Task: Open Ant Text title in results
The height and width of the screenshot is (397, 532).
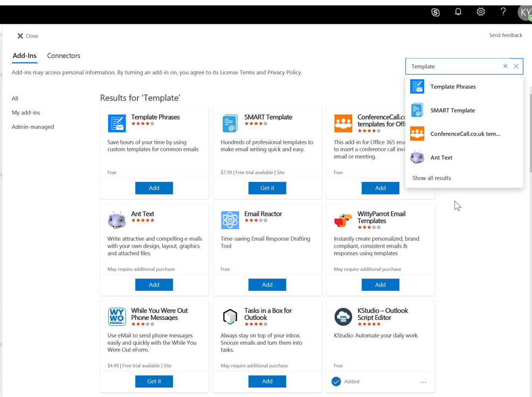Action: coord(142,214)
